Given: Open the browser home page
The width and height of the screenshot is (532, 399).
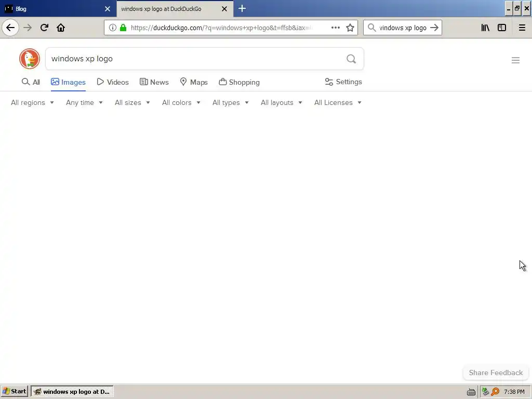Looking at the screenshot, I should tap(61, 28).
